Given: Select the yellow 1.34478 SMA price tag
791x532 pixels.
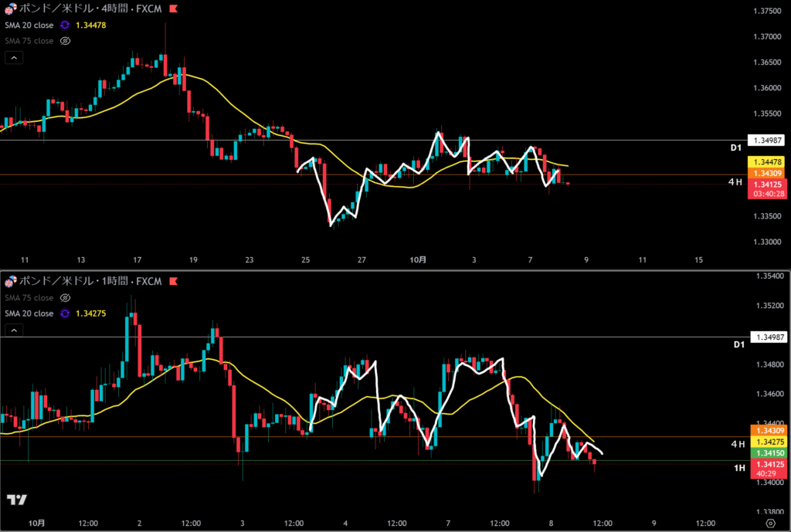Looking at the screenshot, I should point(767,161).
